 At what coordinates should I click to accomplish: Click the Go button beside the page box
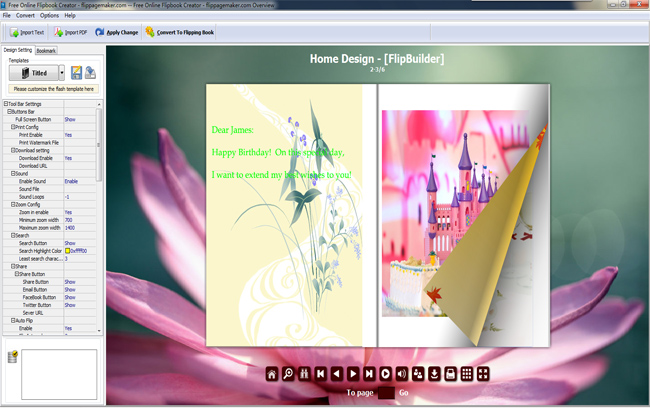[x=404, y=393]
